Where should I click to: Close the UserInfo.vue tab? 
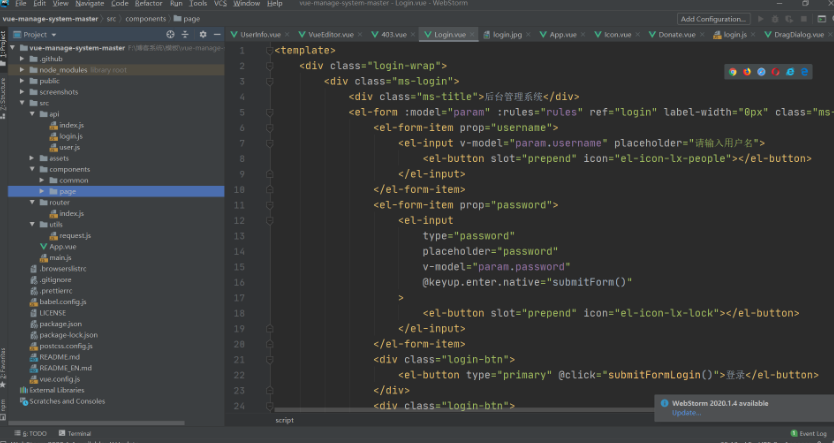coord(287,35)
